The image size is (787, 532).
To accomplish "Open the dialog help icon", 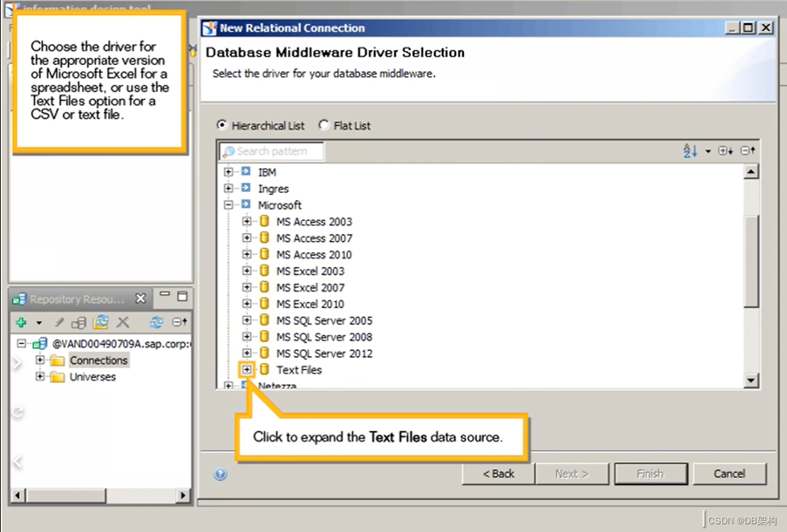I will (220, 474).
